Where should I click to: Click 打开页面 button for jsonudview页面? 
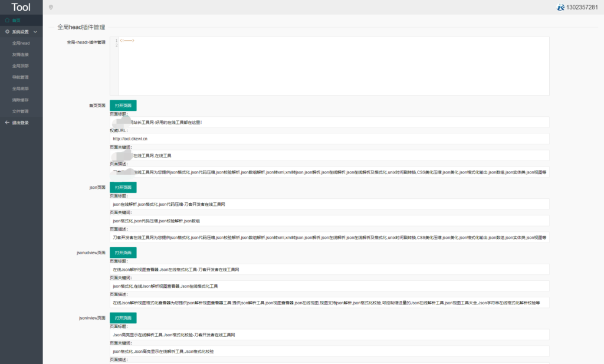point(123,252)
